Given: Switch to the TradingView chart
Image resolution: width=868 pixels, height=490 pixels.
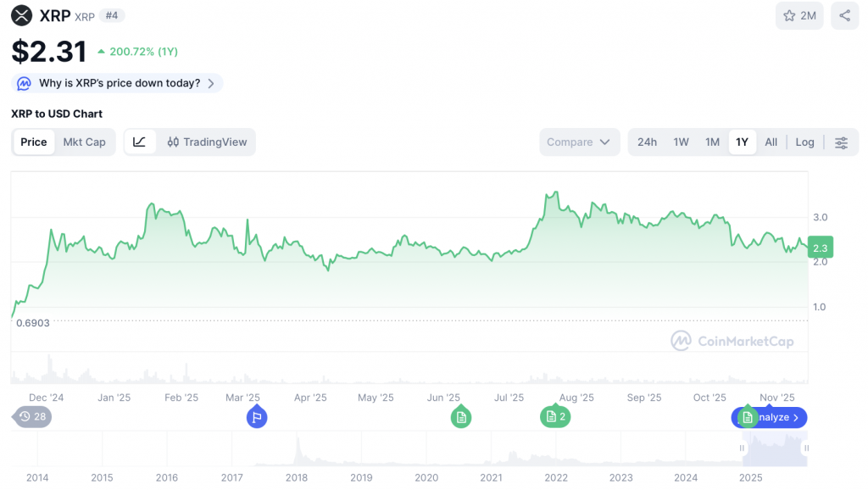Looking at the screenshot, I should (x=207, y=142).
